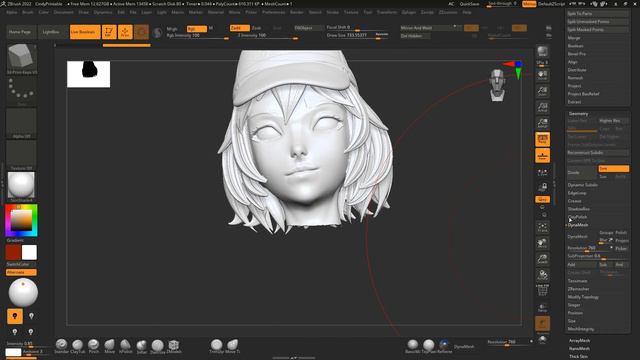Click the Divide button
Viewport: 640px width, 360px height.
point(582,172)
